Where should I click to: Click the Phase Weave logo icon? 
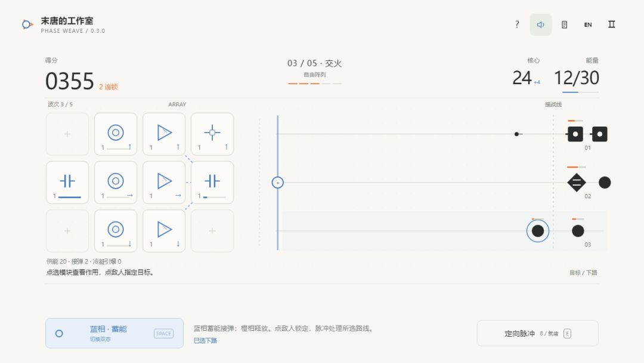[x=27, y=24]
